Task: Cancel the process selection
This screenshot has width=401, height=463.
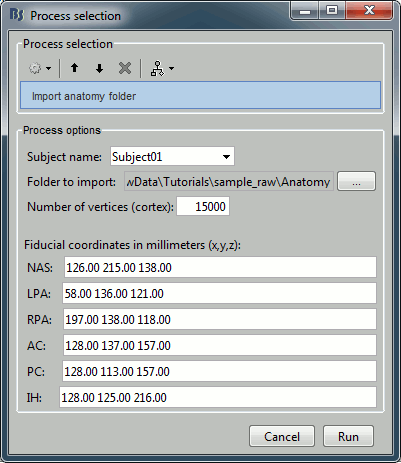Action: (282, 436)
